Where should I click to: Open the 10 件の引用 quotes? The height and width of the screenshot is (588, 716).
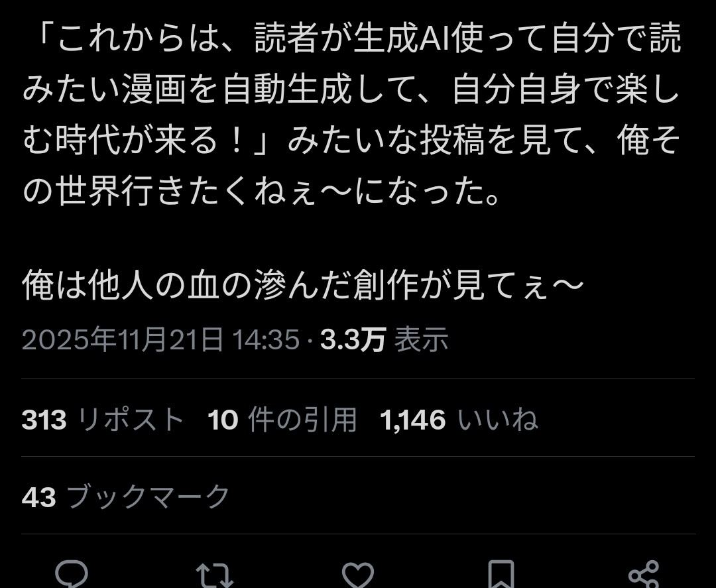[282, 420]
